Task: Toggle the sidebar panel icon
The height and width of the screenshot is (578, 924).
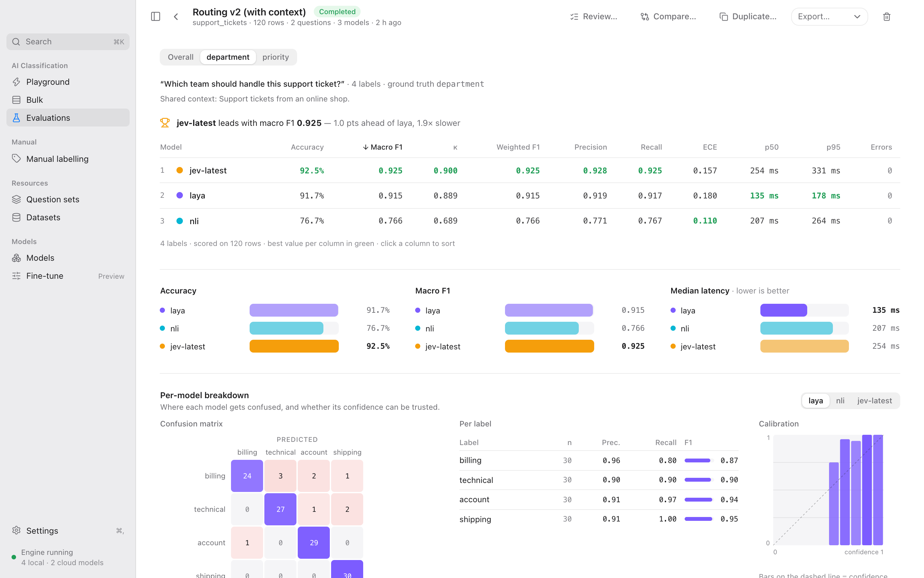Action: tap(155, 16)
